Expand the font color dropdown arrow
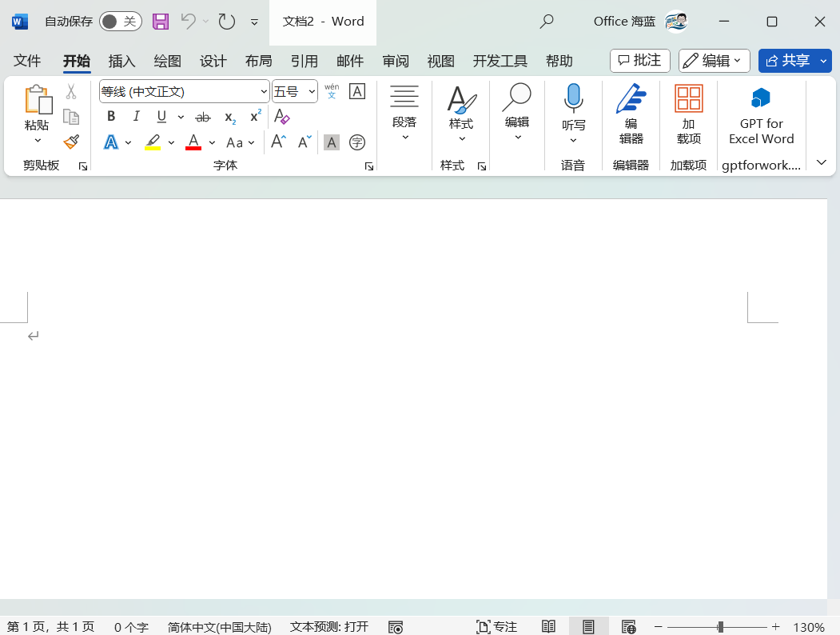The height and width of the screenshot is (635, 840). coord(212,142)
